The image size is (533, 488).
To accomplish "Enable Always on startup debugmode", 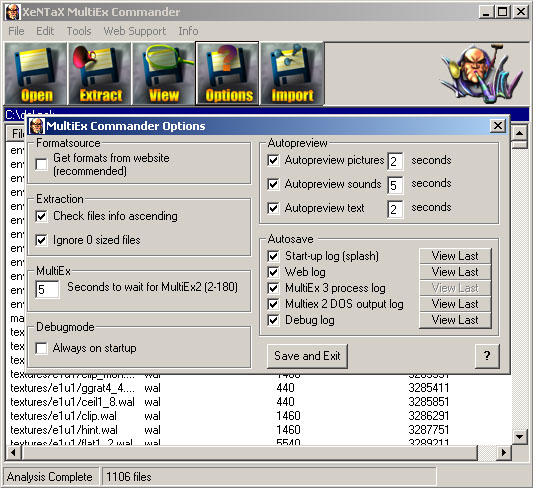I will 41,348.
